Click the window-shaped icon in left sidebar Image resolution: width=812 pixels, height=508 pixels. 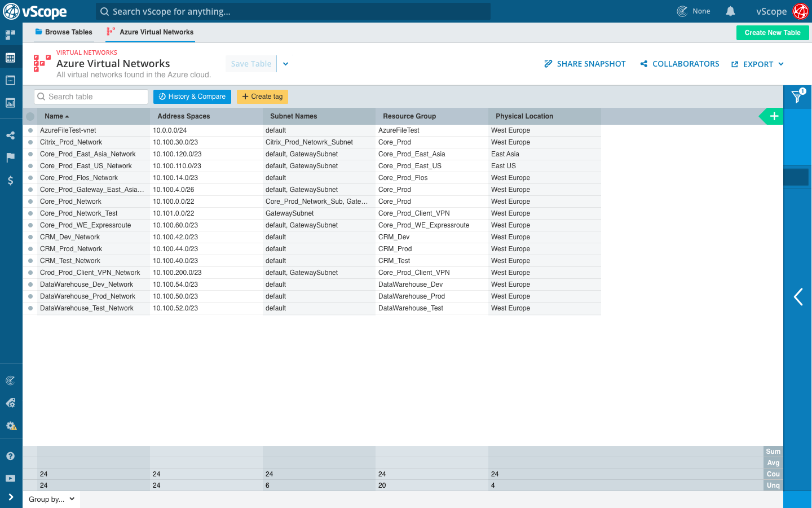10,80
